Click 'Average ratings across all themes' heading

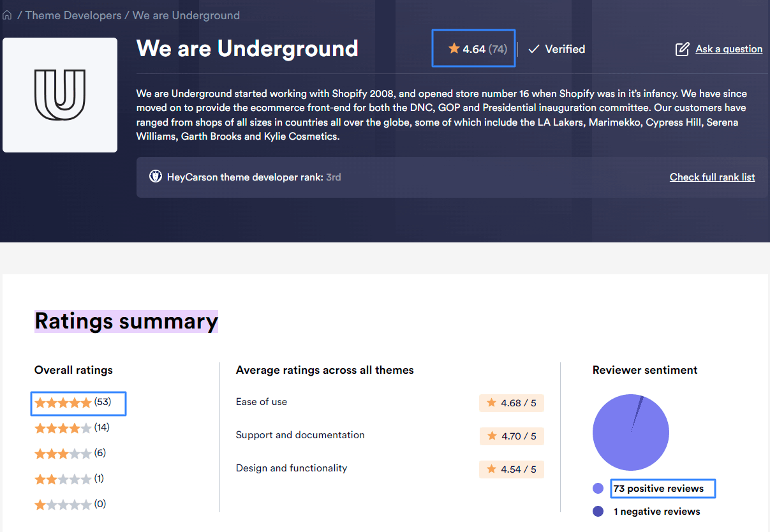325,370
